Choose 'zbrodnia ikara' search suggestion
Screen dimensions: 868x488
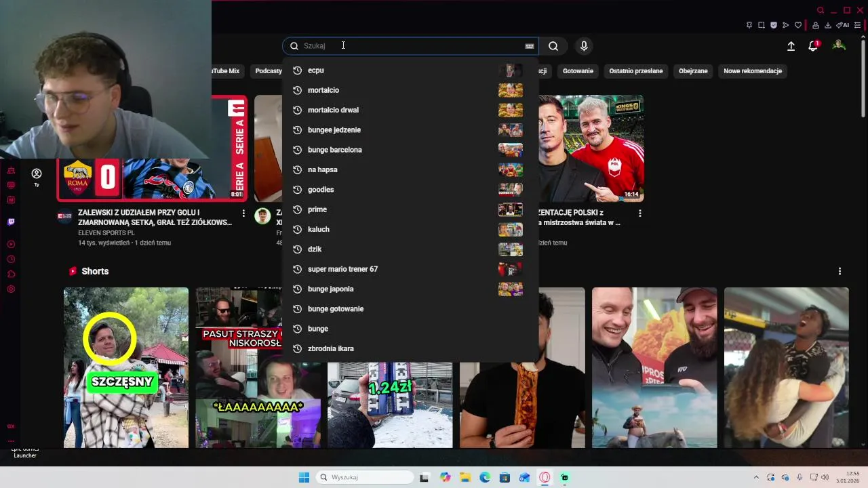[x=410, y=348]
